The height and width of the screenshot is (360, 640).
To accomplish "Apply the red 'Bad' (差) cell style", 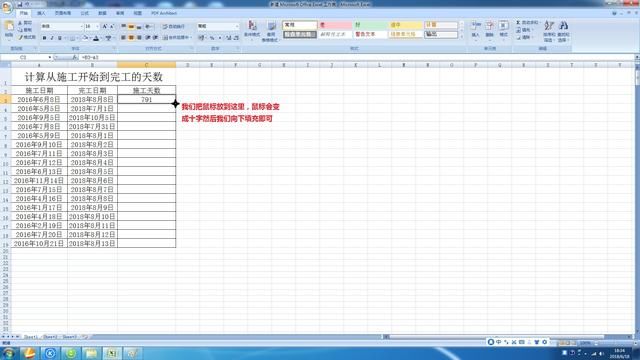I will (335, 25).
